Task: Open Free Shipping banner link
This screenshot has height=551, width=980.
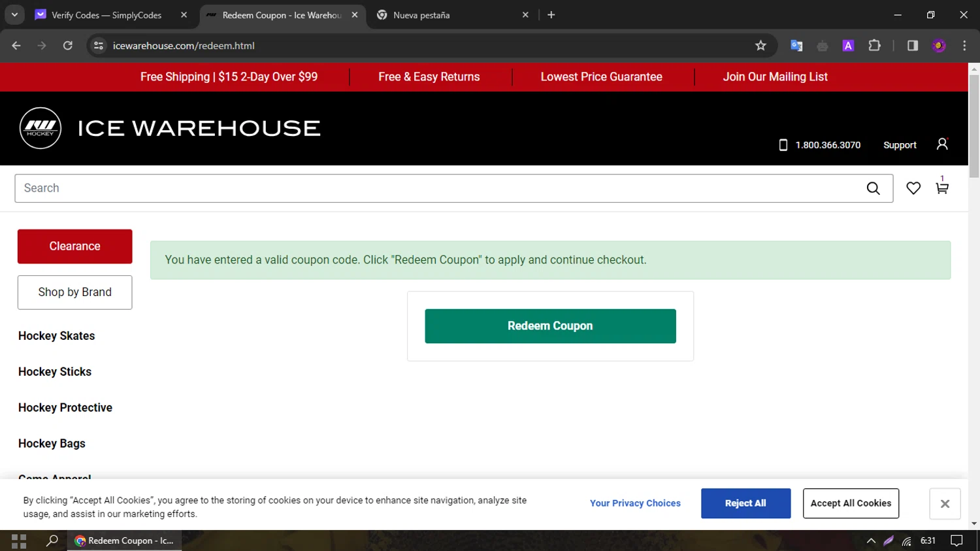Action: pos(229,76)
